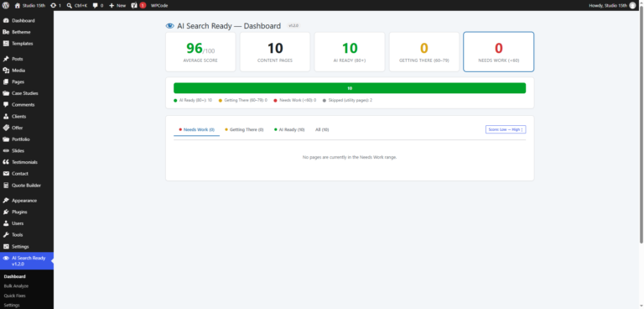Image resolution: width=644 pixels, height=309 pixels.
Task: Switch to the Needs Work (0) tab
Action: coord(197,129)
